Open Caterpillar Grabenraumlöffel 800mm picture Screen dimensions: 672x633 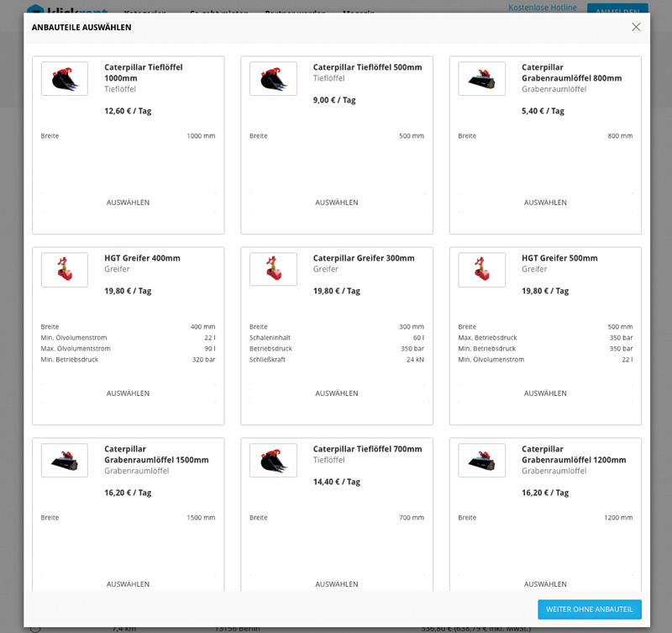(x=482, y=79)
